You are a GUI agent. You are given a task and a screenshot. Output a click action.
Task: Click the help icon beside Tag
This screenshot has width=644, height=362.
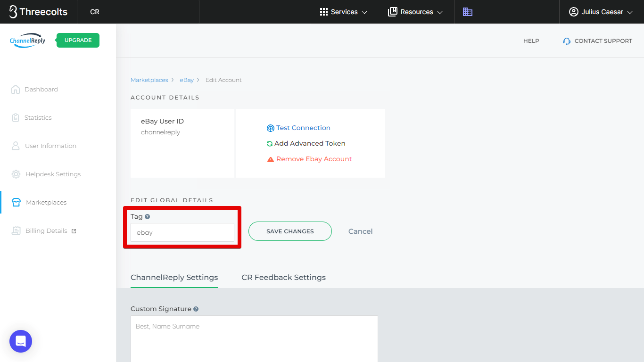tap(148, 217)
